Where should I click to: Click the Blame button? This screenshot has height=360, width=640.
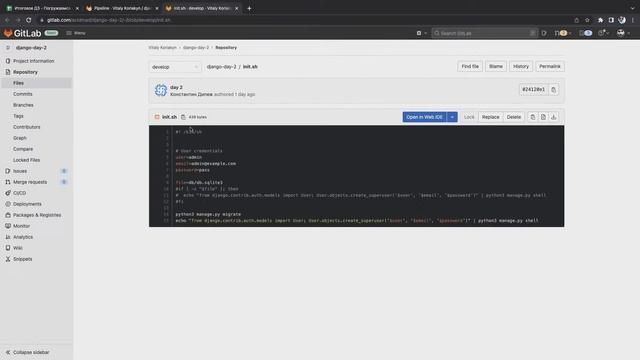(496, 67)
